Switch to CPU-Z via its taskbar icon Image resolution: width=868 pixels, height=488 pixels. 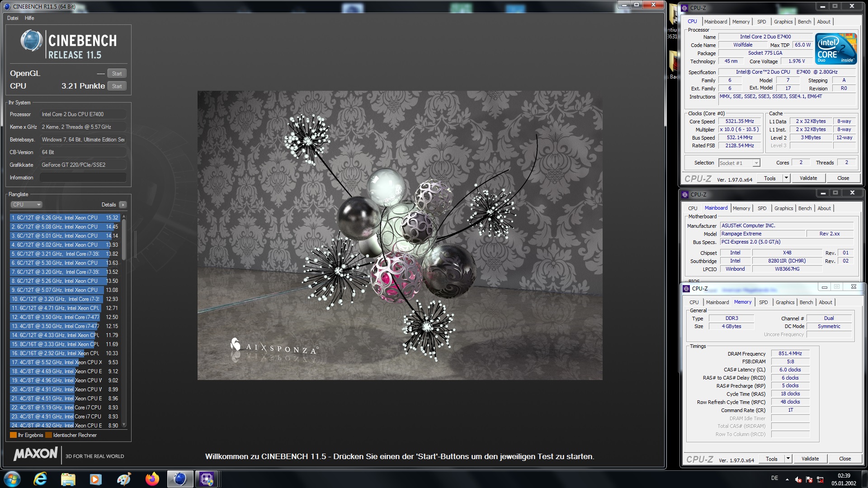tap(207, 479)
